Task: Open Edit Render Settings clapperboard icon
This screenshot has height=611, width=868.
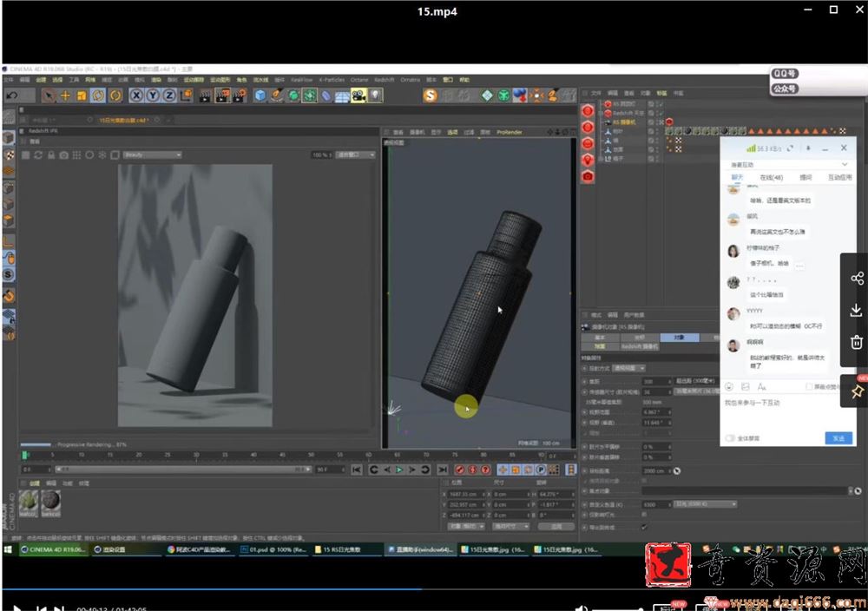Action: click(240, 95)
